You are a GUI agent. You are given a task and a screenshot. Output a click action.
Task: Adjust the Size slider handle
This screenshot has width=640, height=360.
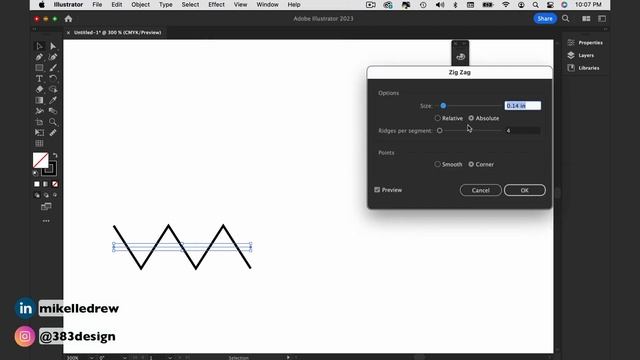[443, 106]
